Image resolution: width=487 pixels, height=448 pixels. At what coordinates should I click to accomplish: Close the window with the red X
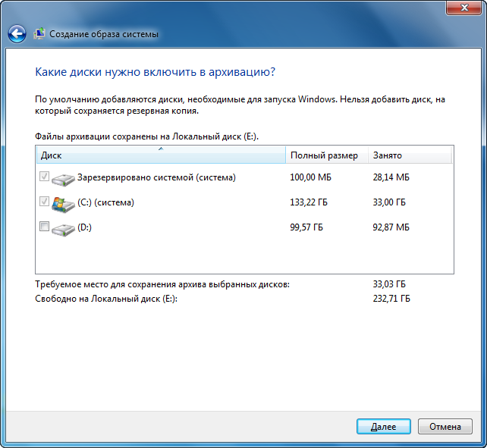pyautogui.click(x=464, y=8)
